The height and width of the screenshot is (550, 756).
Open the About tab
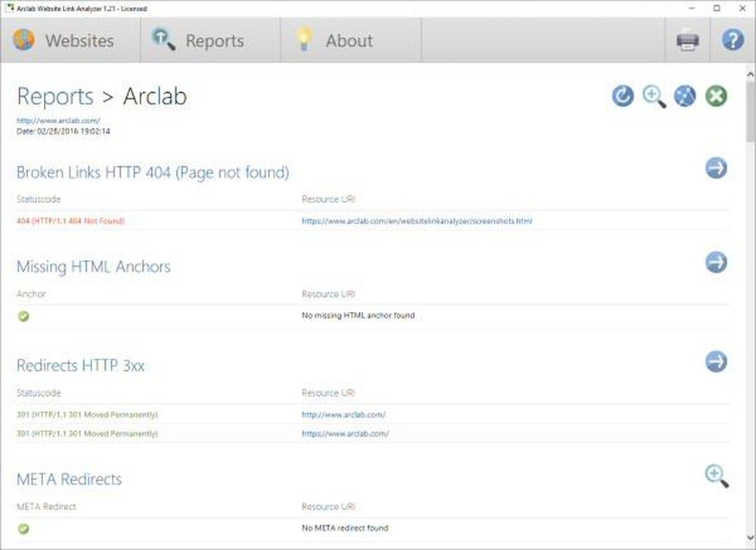pyautogui.click(x=351, y=41)
